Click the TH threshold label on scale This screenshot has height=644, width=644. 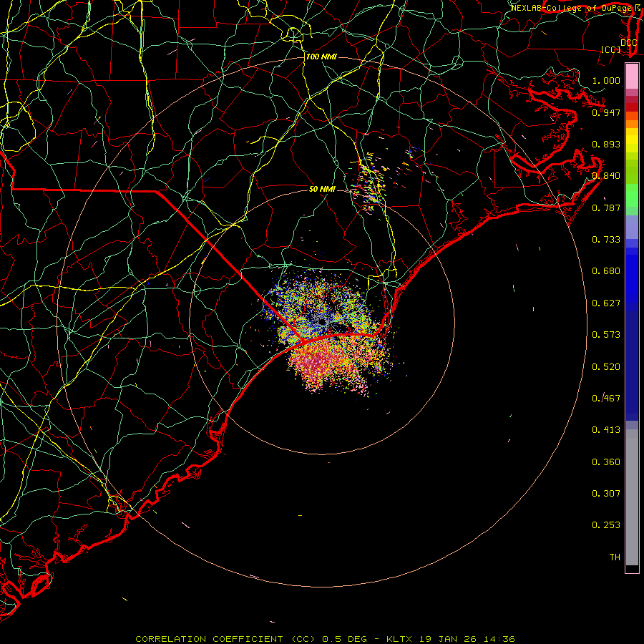point(615,557)
